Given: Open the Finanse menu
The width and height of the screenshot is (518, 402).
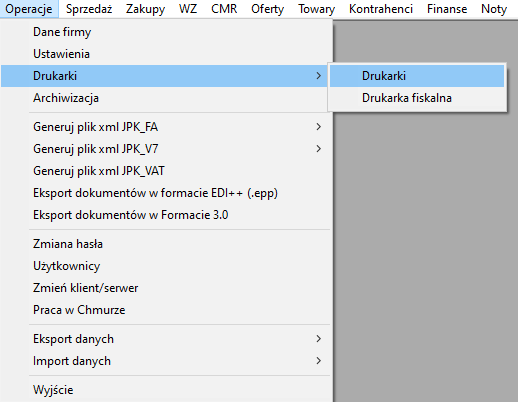Looking at the screenshot, I should click(447, 9).
